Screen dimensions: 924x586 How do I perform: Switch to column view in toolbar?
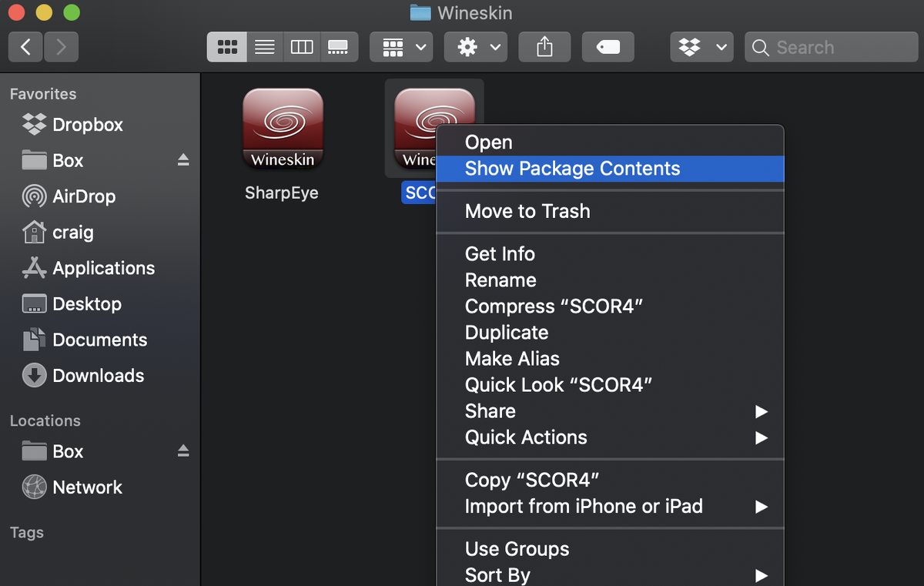click(301, 47)
